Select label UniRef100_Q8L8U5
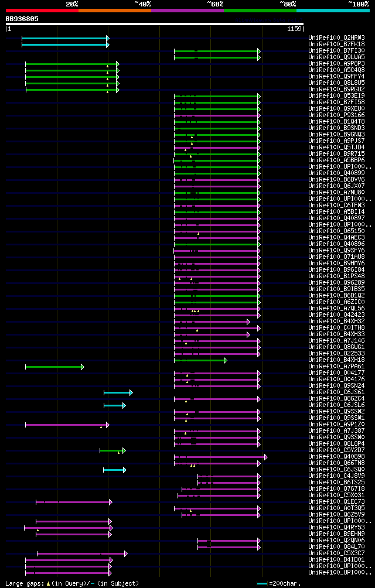375x588 pixels. coord(336,83)
